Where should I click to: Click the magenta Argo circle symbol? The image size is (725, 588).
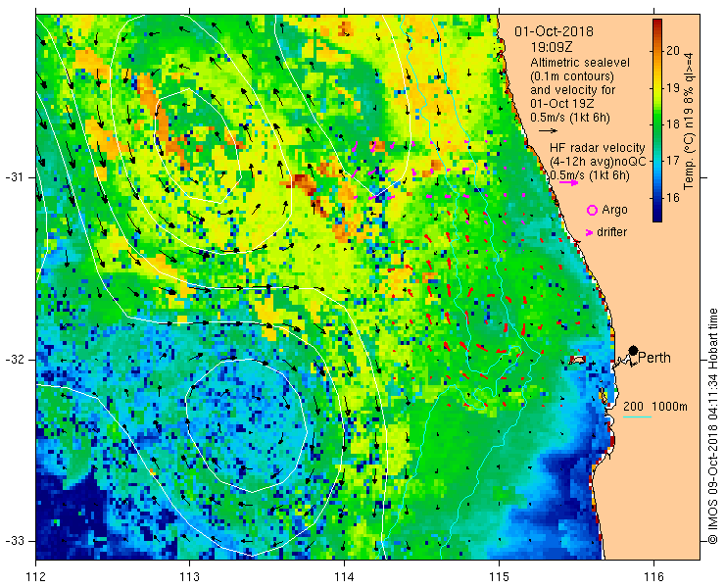tap(592, 211)
